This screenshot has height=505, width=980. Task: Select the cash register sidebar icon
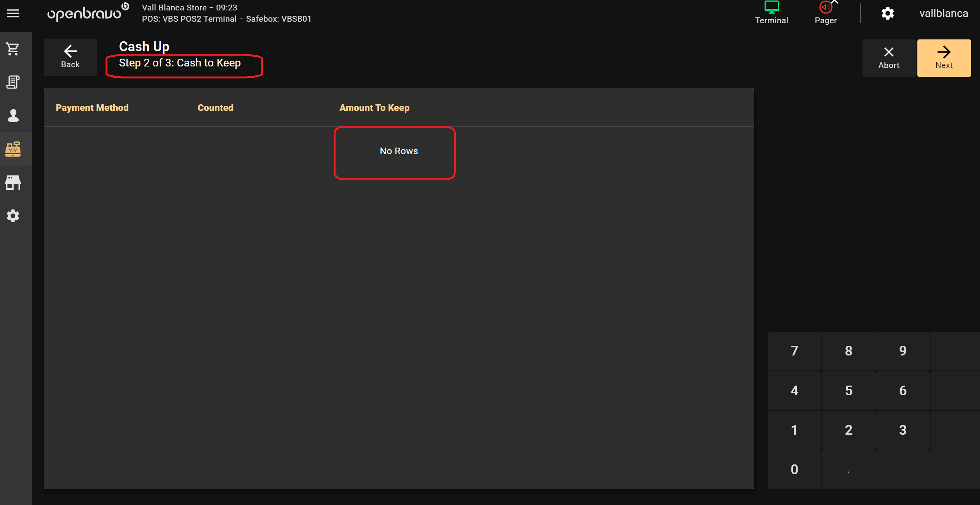13,149
